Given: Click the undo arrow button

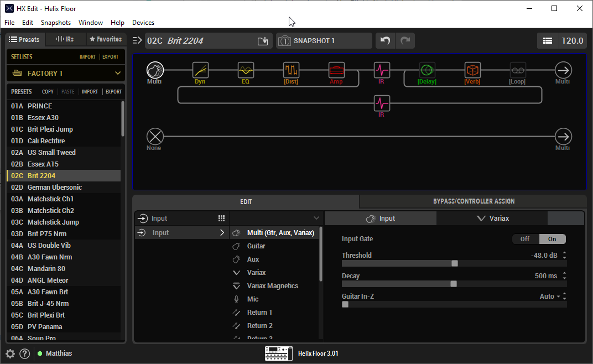Looking at the screenshot, I should (385, 41).
